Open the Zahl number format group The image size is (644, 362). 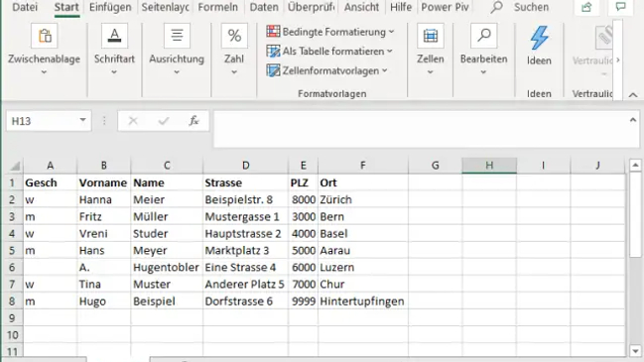pyautogui.click(x=234, y=50)
